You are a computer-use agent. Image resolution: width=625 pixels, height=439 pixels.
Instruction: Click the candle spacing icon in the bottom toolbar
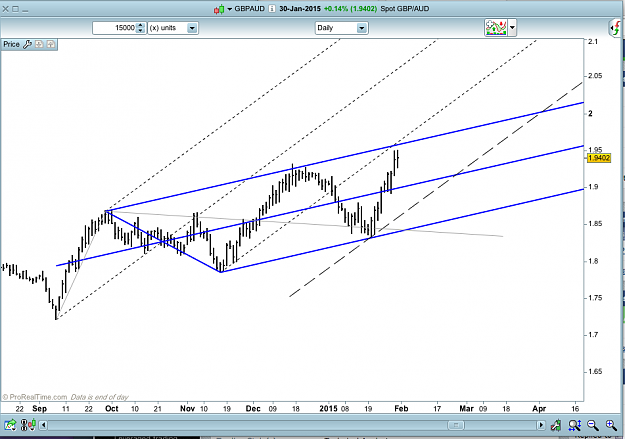(x=28, y=425)
